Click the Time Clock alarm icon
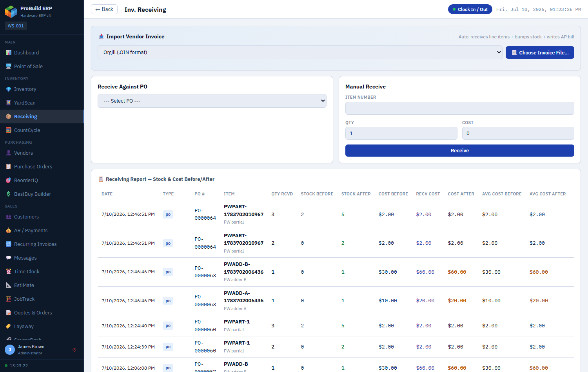The width and height of the screenshot is (588, 372). pos(8,271)
